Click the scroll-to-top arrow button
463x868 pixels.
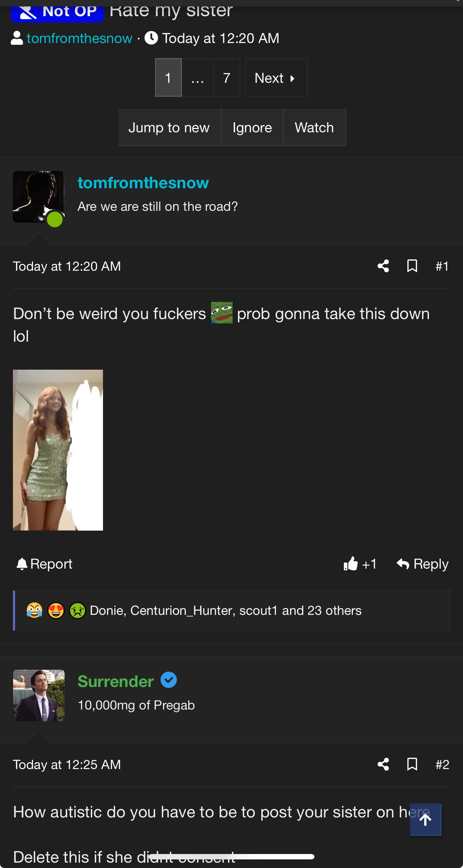425,820
